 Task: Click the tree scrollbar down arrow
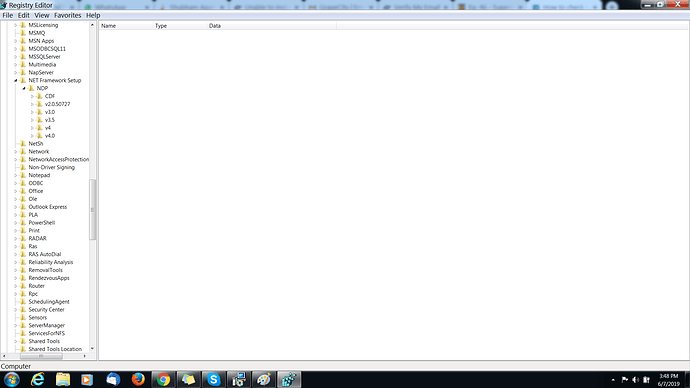pos(92,349)
